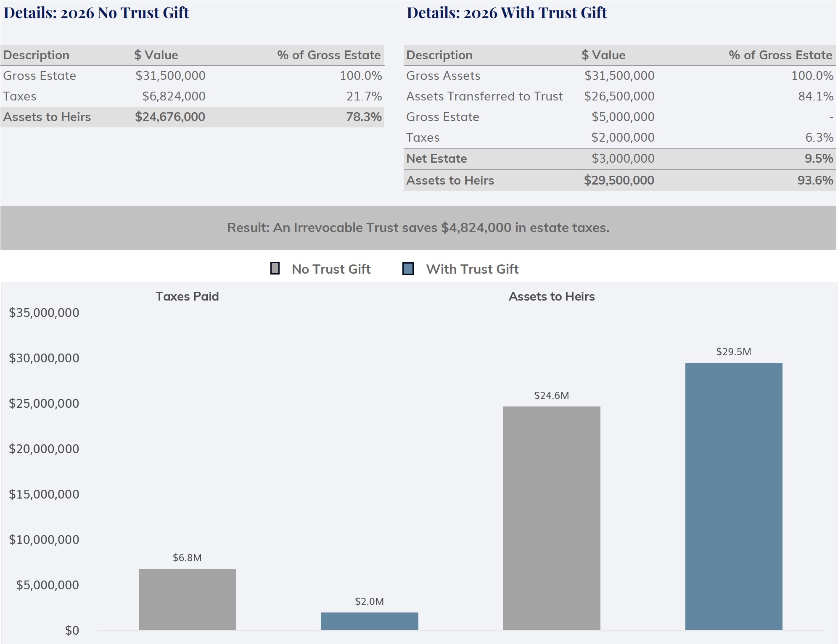Click the $10,000,000 axis label

pyautogui.click(x=44, y=540)
